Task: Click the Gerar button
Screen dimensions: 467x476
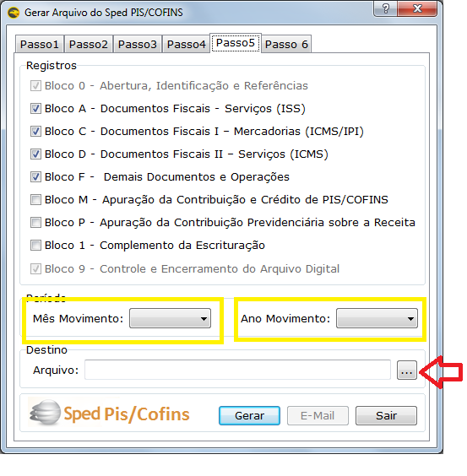Action: point(249,415)
